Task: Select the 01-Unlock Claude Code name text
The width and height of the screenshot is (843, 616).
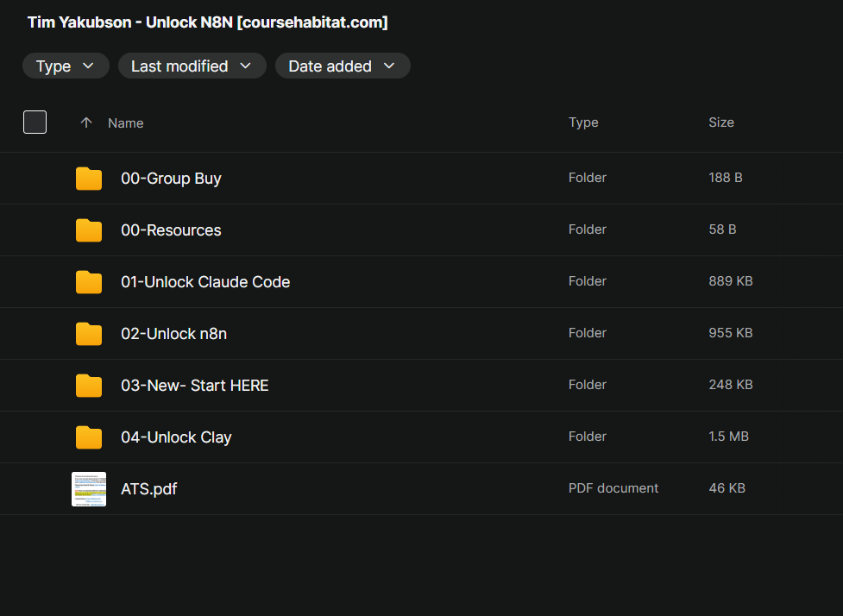Action: 205,281
